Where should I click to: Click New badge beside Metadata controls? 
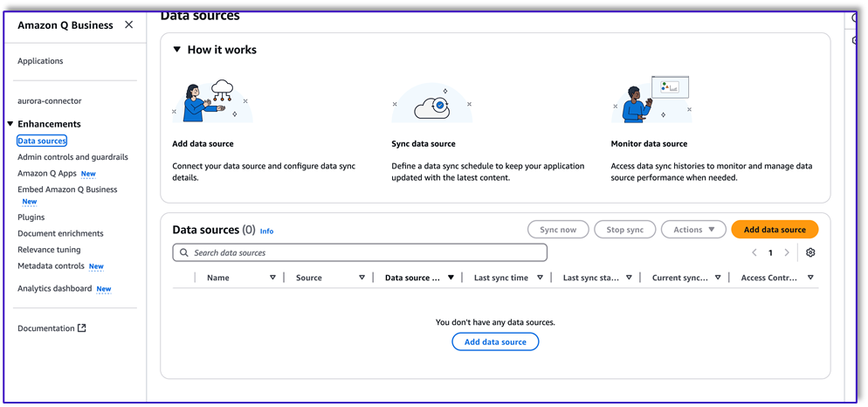(x=96, y=266)
